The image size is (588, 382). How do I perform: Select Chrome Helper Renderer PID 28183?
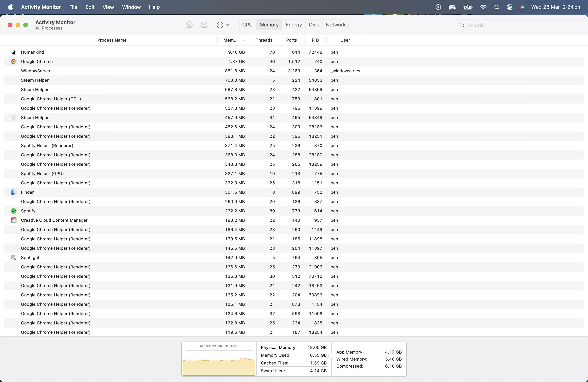[294, 127]
